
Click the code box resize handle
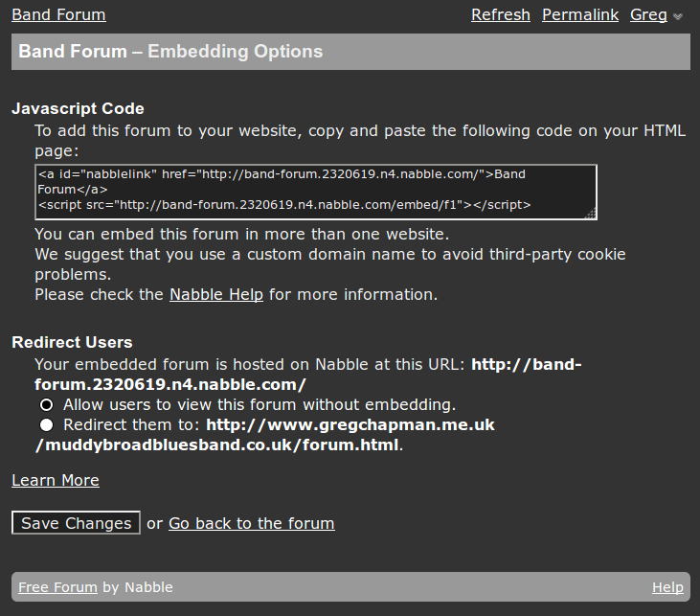point(591,214)
